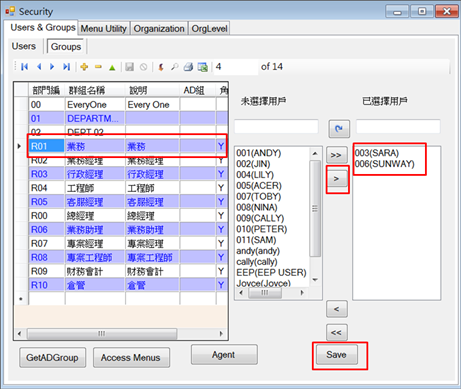Click the green triangle edit icon
This screenshot has height=389, width=461.
coord(112,68)
